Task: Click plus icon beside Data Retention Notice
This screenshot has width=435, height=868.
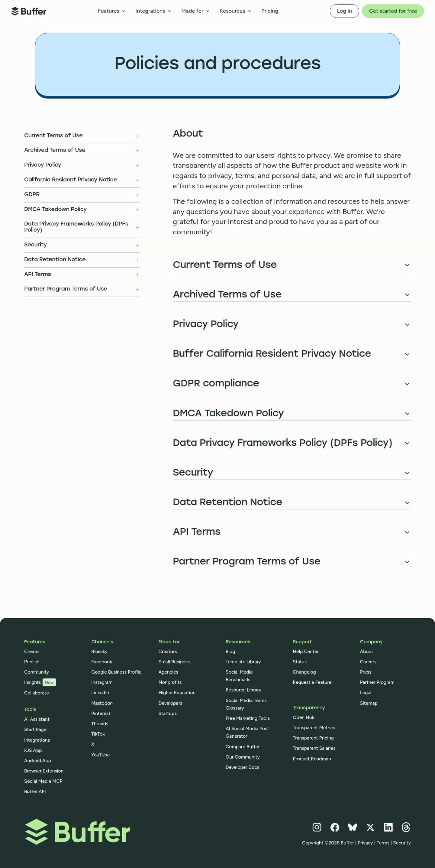Action: pyautogui.click(x=138, y=260)
